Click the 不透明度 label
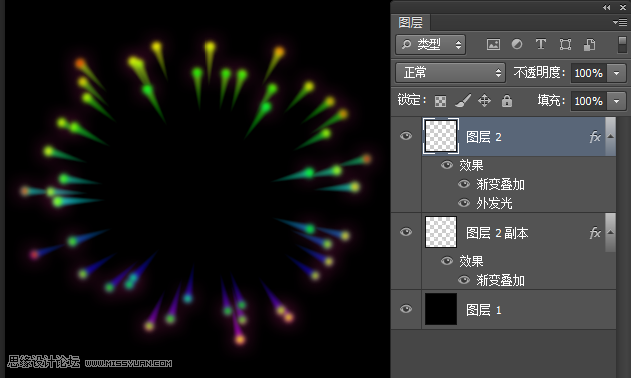The image size is (631, 378). [x=539, y=73]
